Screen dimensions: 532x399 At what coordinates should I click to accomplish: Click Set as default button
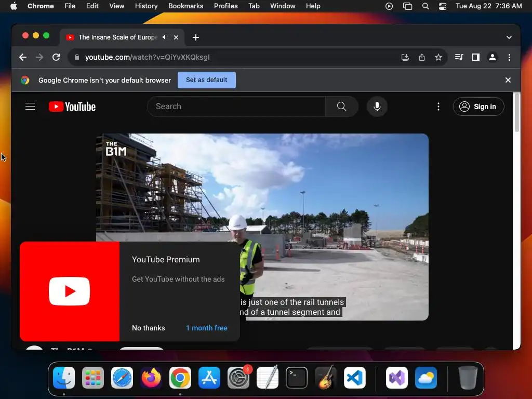207,80
